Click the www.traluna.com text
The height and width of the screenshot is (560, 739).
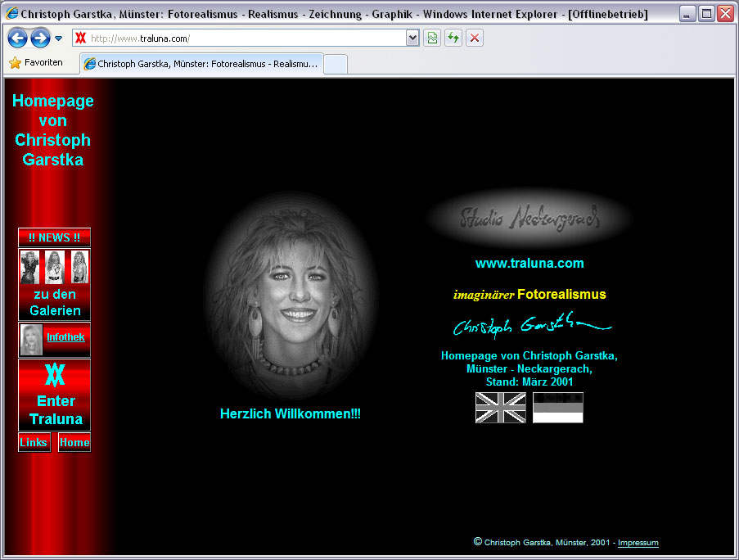(x=529, y=263)
